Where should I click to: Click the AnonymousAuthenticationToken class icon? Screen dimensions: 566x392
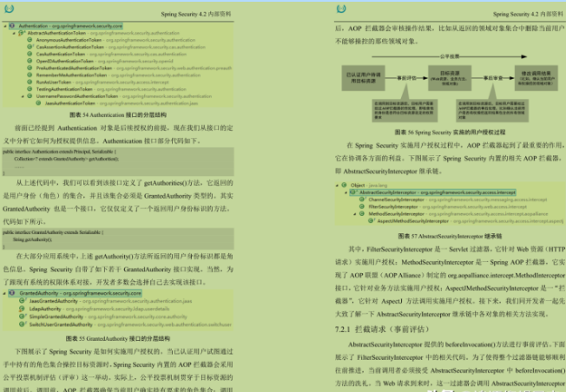tap(30, 40)
